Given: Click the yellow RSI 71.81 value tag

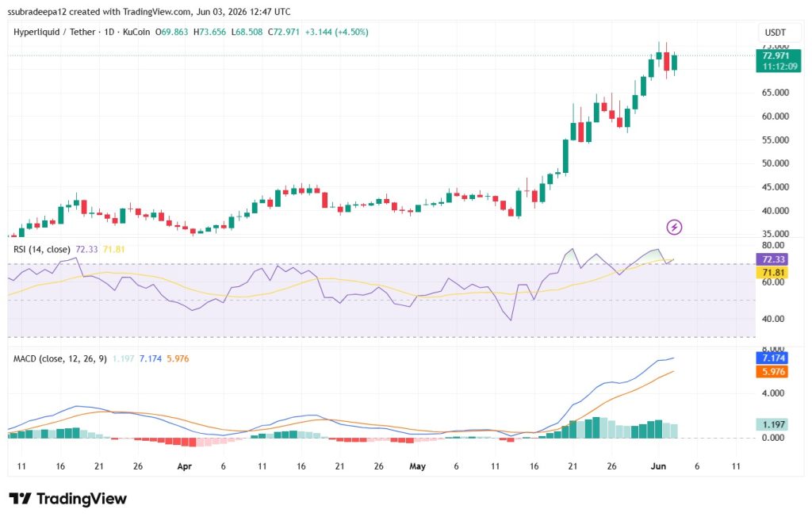Looking at the screenshot, I should [773, 273].
